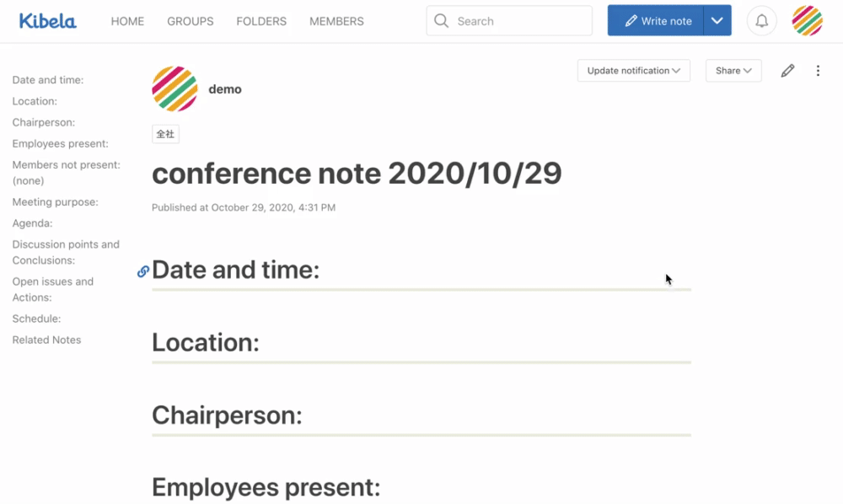Open the Share dropdown
The height and width of the screenshot is (504, 843).
click(733, 71)
